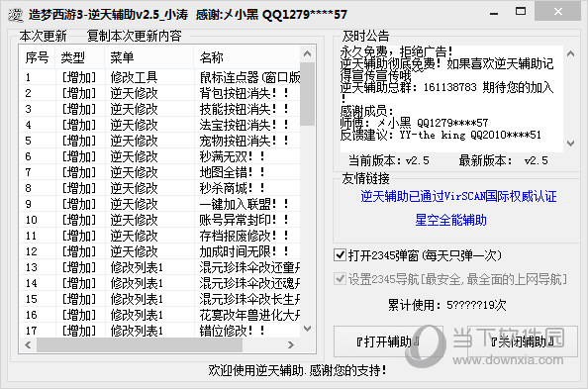Sort by the 类型 column header
588x389 pixels.
(80, 57)
